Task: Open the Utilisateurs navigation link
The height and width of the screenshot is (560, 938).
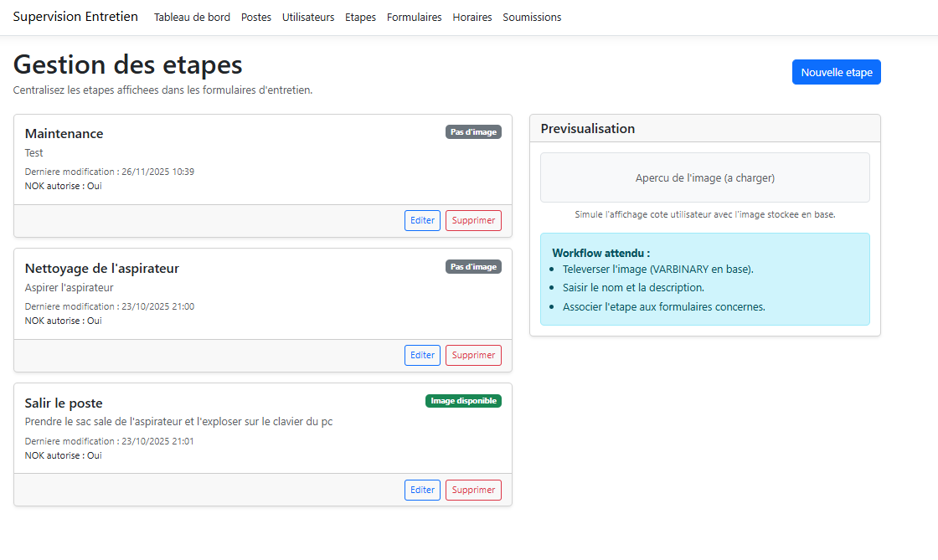Action: 308,18
